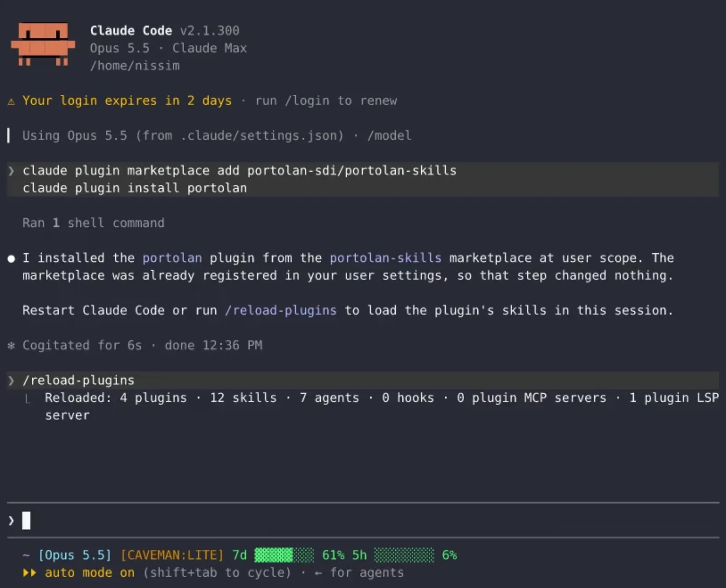The height and width of the screenshot is (588, 726).
Task: Click '(shift+tab to cycle)' hint
Action: [x=217, y=573]
